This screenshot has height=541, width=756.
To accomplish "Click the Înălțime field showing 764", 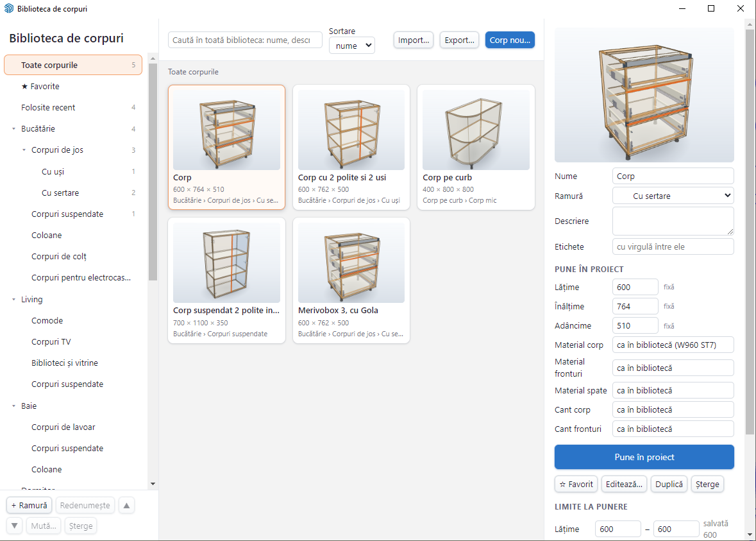I will 635,307.
